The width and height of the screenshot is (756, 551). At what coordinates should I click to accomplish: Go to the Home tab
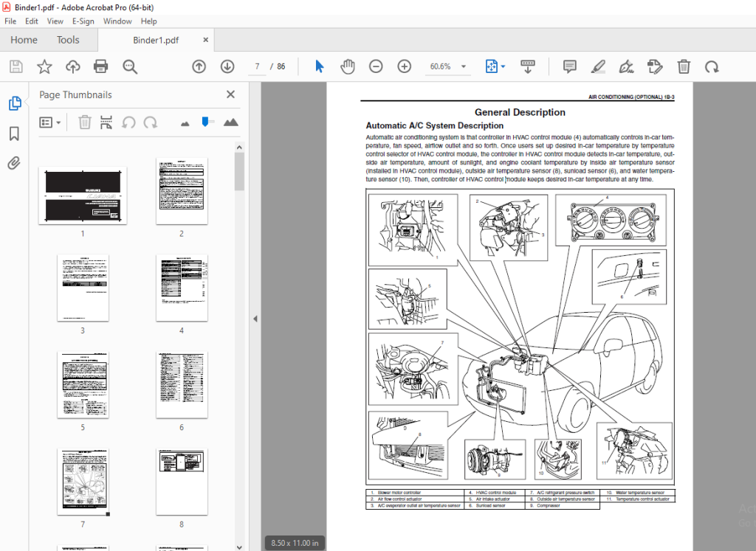24,40
